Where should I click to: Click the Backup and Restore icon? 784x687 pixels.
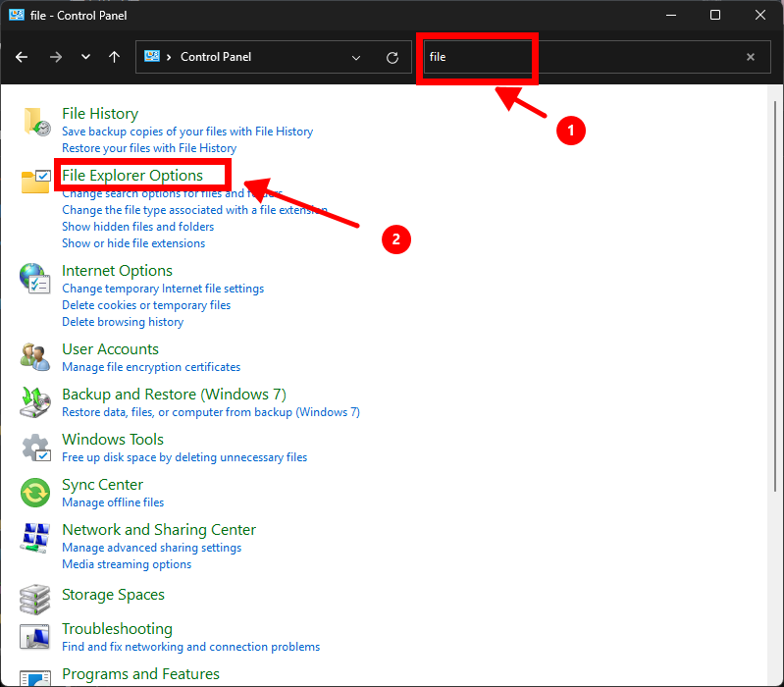(x=35, y=401)
